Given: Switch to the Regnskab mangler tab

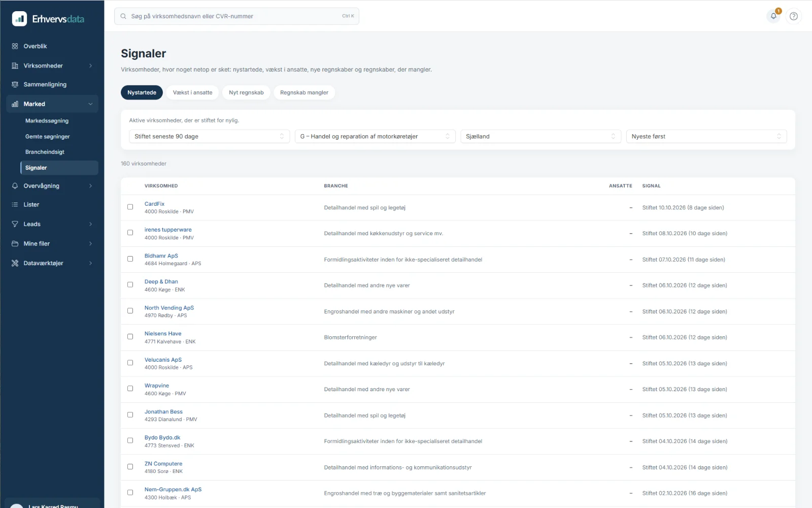Looking at the screenshot, I should (304, 92).
